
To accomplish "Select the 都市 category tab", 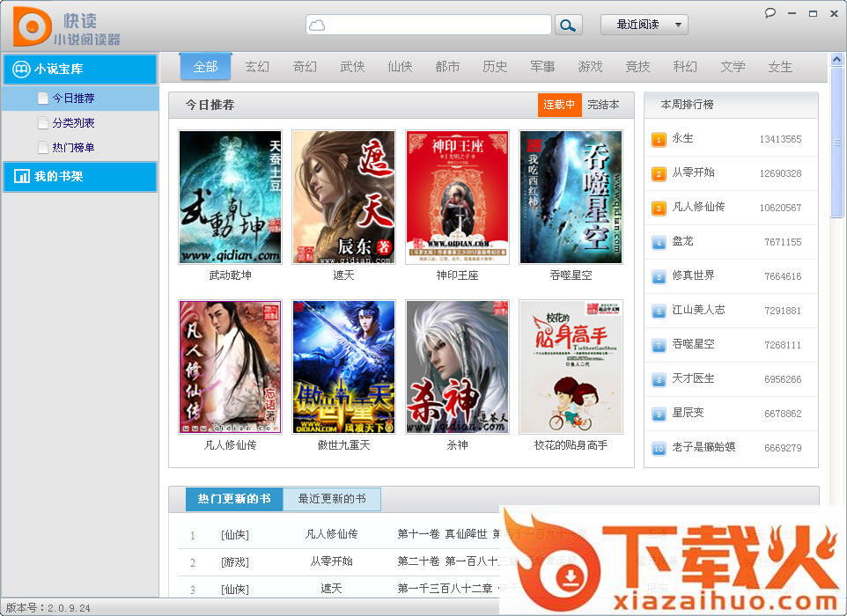I will coord(447,67).
